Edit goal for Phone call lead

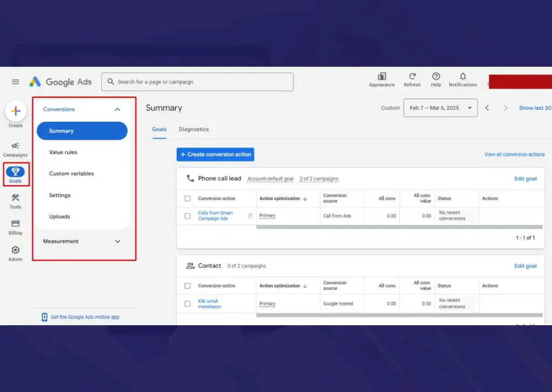click(x=525, y=179)
